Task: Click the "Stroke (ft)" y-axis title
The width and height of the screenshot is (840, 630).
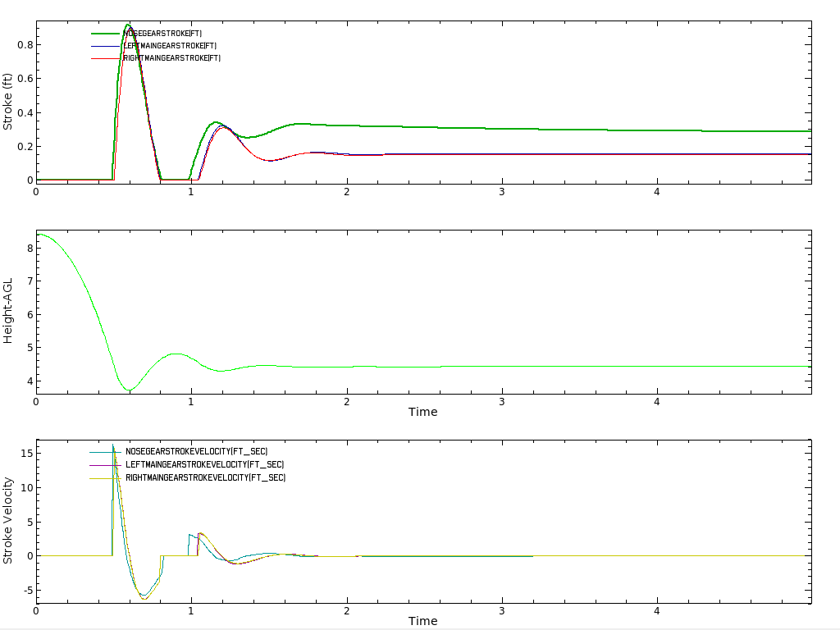Action: click(8, 102)
